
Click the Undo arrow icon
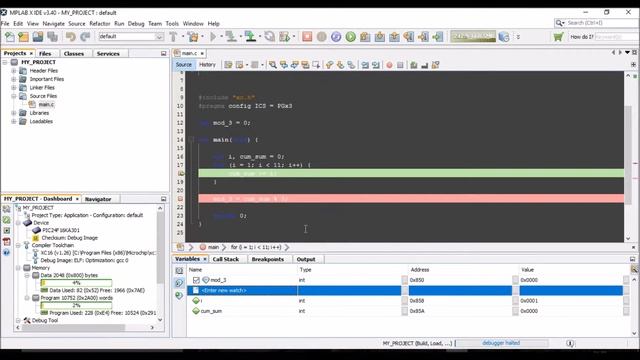pos(71,37)
